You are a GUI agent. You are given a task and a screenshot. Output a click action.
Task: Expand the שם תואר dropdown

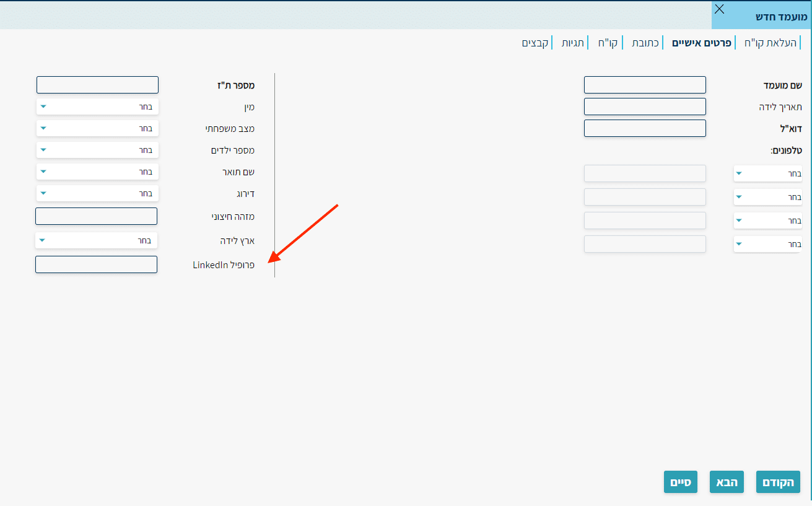(97, 172)
